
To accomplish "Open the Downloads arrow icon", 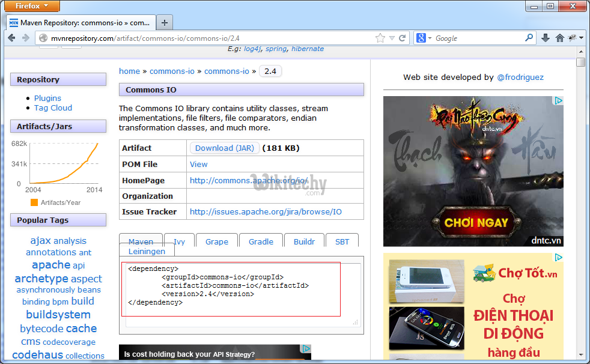I will coord(546,38).
